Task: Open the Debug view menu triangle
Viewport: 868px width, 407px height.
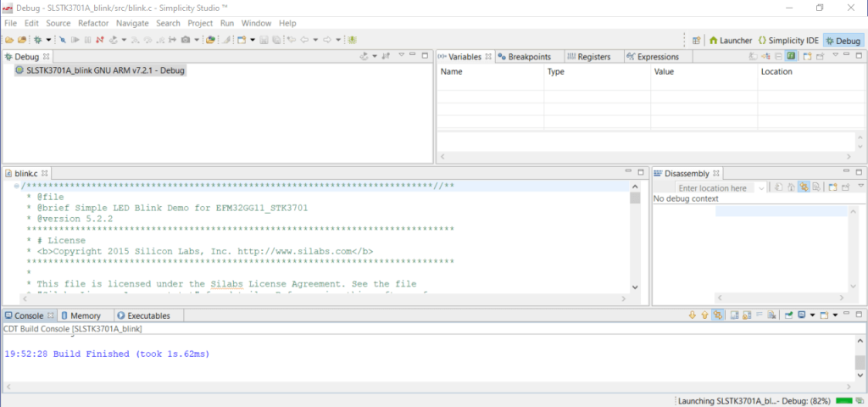Action: [x=402, y=54]
